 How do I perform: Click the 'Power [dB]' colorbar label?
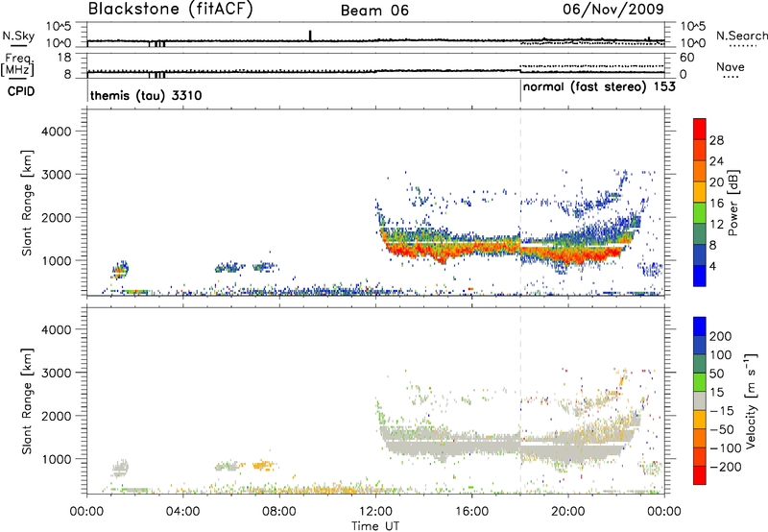coord(733,203)
